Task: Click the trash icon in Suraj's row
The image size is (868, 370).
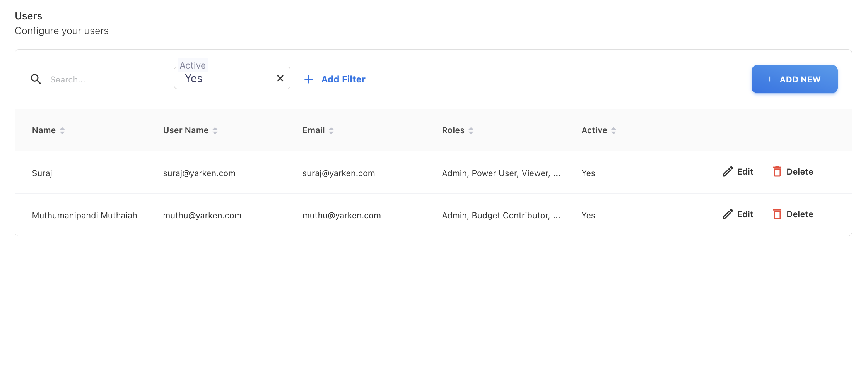Action: [777, 172]
